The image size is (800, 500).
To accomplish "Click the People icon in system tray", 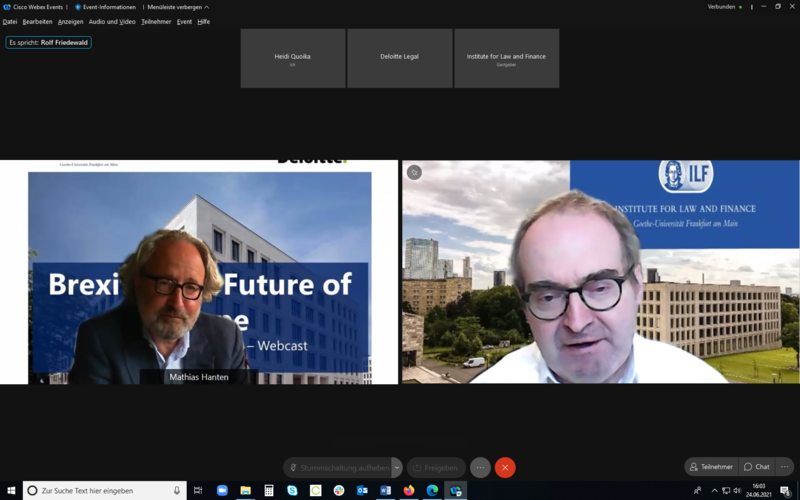I will (697, 490).
